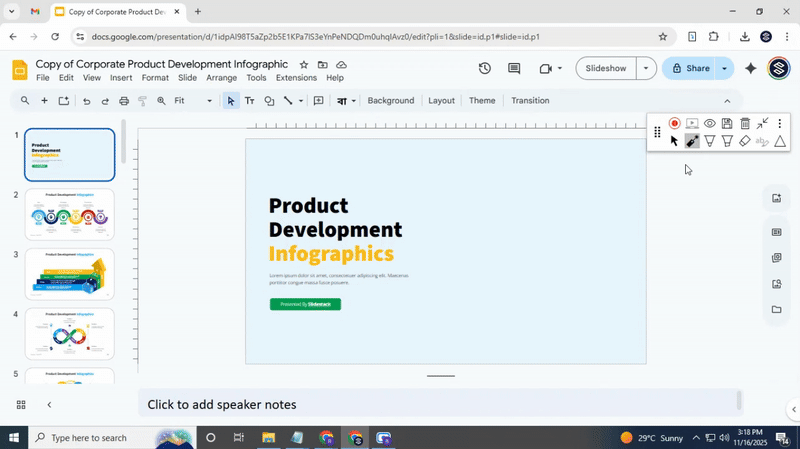Star the presentation title
The width and height of the screenshot is (800, 449).
(304, 65)
